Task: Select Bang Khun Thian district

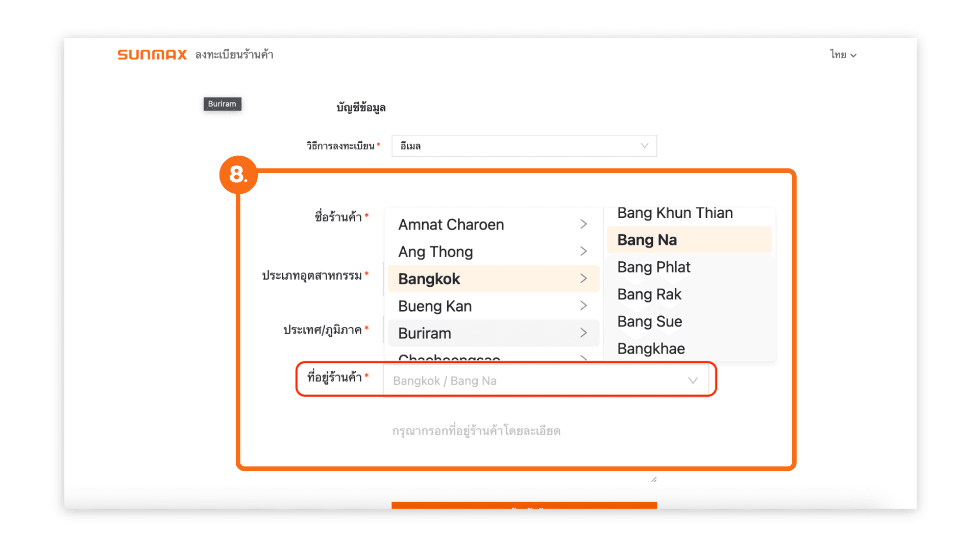Action: point(675,213)
